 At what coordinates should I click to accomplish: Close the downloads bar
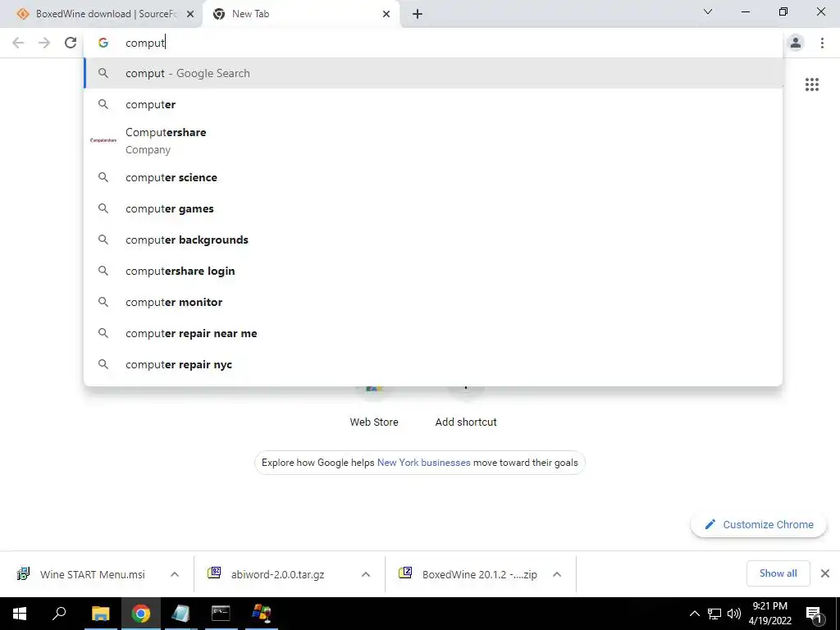coord(825,573)
